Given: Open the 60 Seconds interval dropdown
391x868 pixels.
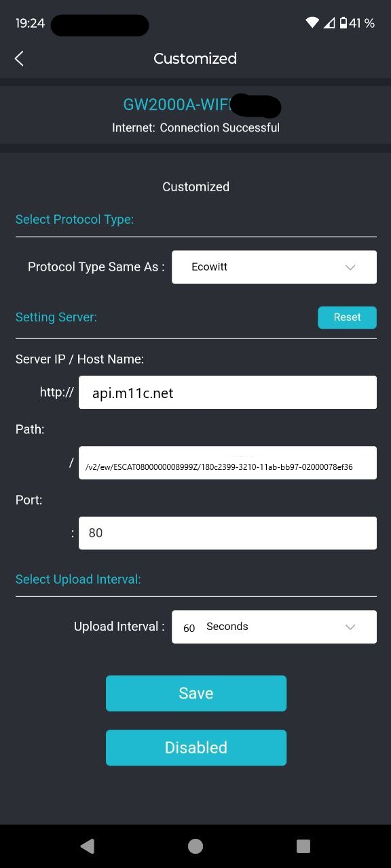Looking at the screenshot, I should pyautogui.click(x=274, y=627).
